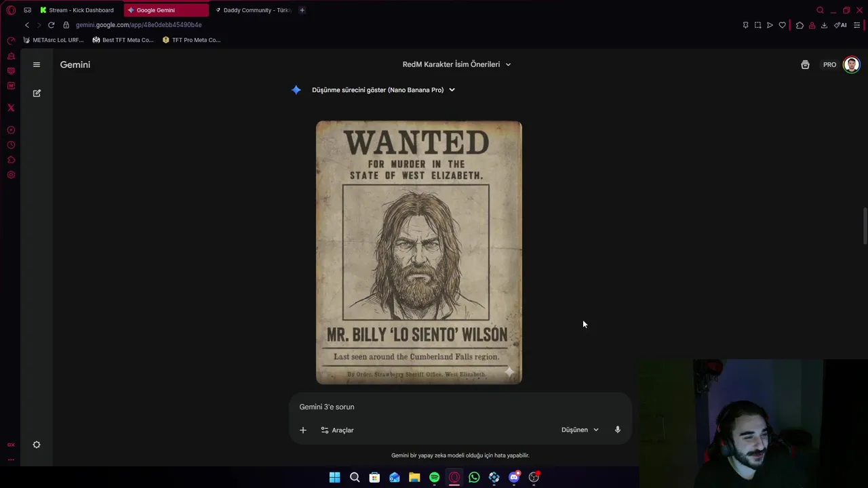
Task: Take a snapshot with the capture icon
Action: (x=757, y=25)
